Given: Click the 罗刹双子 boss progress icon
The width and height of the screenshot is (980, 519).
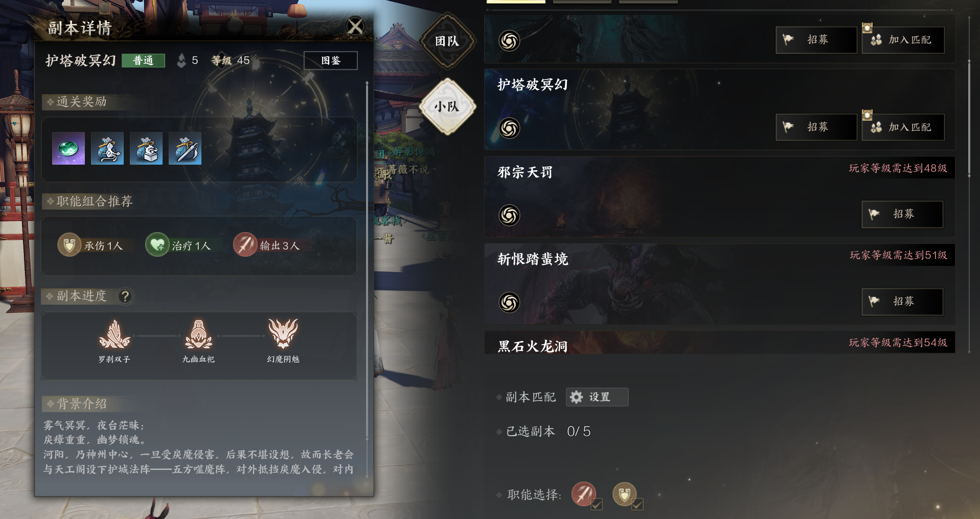Looking at the screenshot, I should pos(114,334).
